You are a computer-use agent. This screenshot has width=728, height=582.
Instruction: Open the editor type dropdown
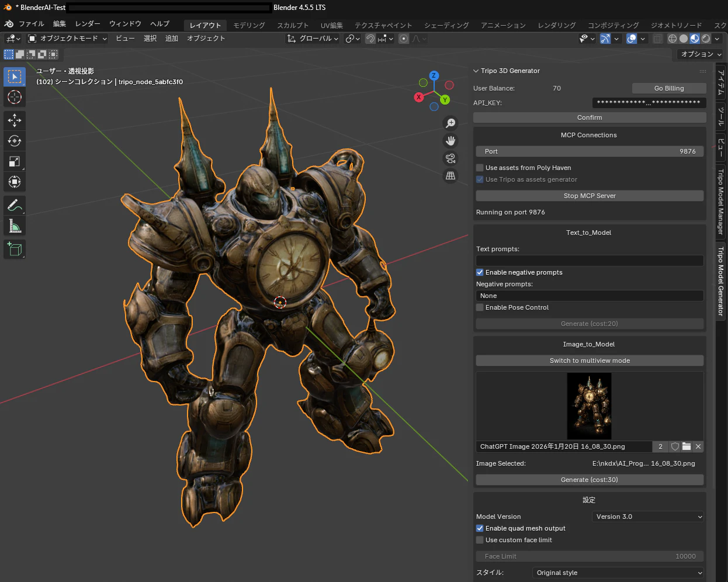(13, 39)
